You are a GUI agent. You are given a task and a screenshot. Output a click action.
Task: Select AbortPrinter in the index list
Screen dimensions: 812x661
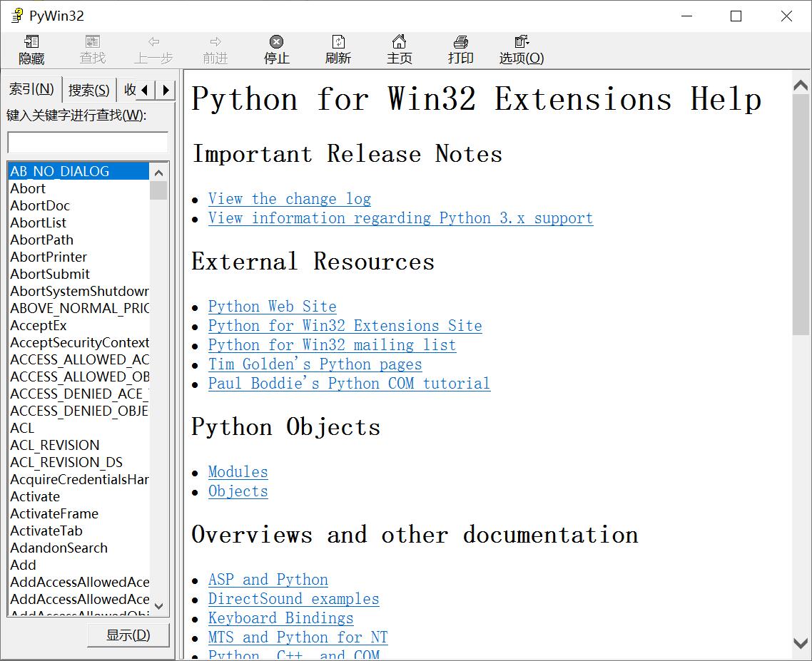pyautogui.click(x=49, y=257)
